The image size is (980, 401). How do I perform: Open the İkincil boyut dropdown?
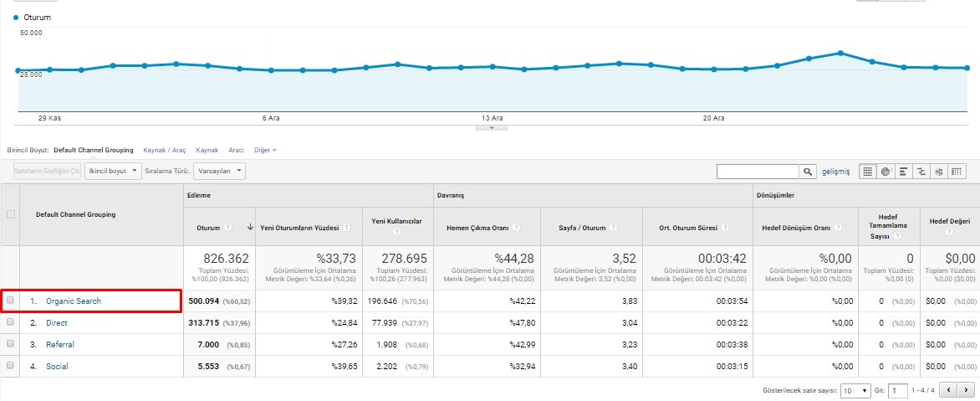(114, 171)
